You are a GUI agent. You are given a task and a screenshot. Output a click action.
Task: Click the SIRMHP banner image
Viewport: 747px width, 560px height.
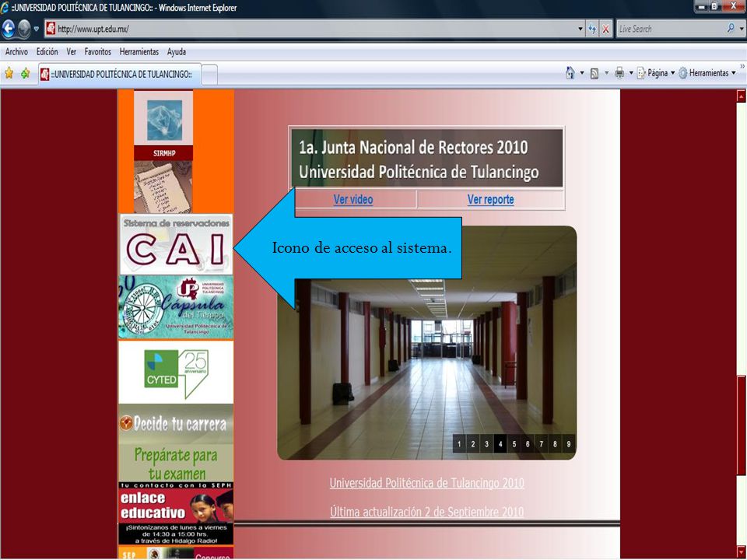pyautogui.click(x=163, y=125)
